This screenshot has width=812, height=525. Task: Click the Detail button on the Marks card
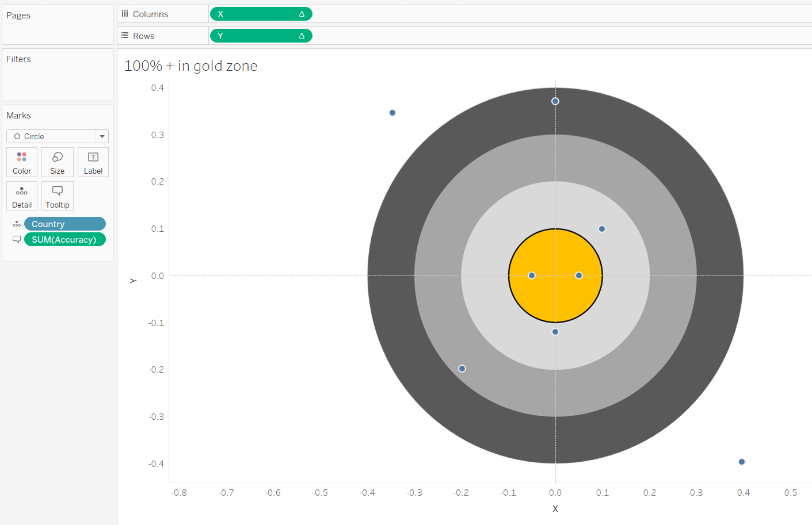point(22,196)
